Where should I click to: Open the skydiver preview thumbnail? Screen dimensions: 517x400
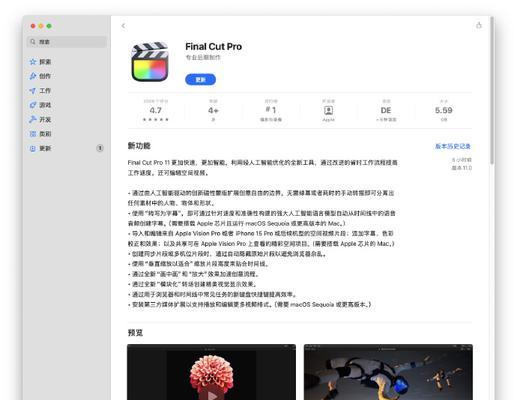pyautogui.click(x=388, y=372)
